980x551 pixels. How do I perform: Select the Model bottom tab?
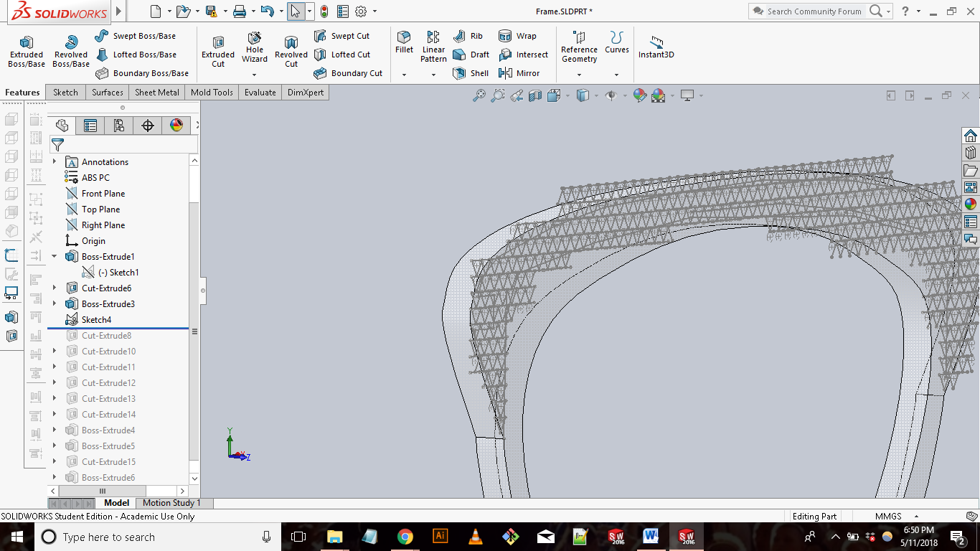point(116,503)
